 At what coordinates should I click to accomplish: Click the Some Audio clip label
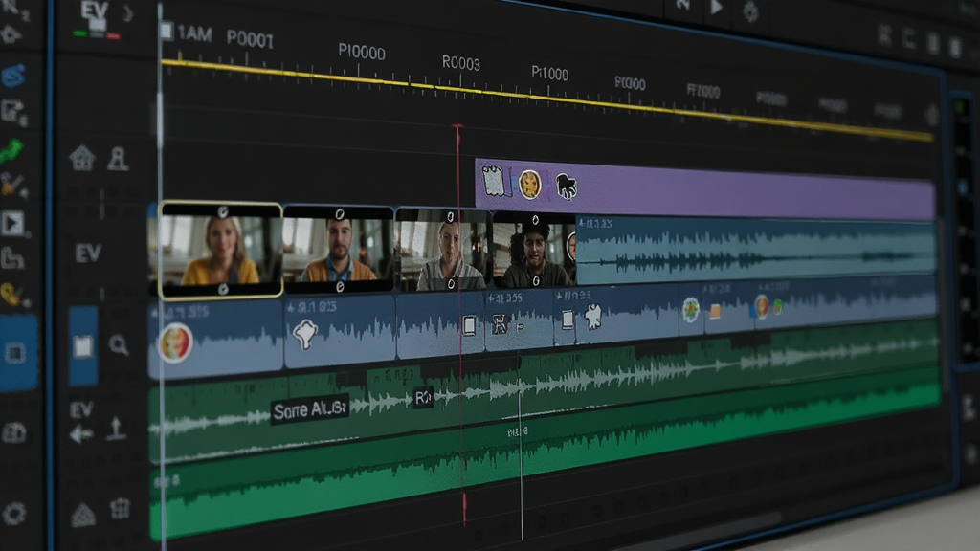(310, 410)
